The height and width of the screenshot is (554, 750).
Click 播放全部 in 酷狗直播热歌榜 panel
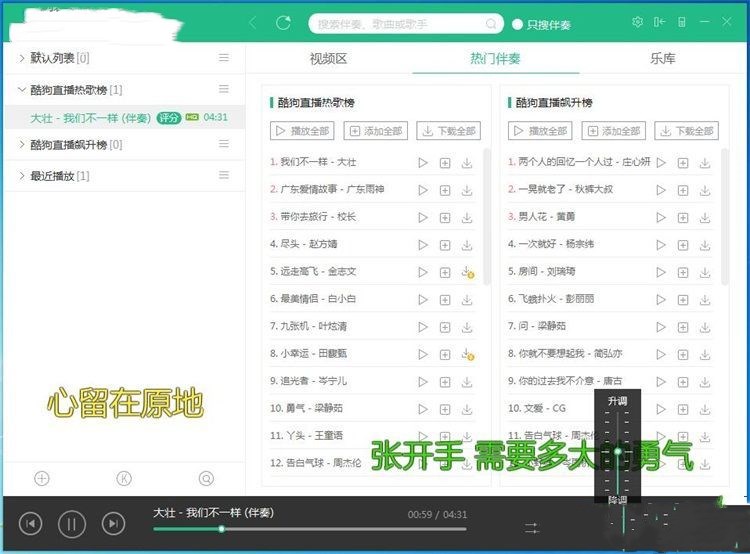pos(302,131)
